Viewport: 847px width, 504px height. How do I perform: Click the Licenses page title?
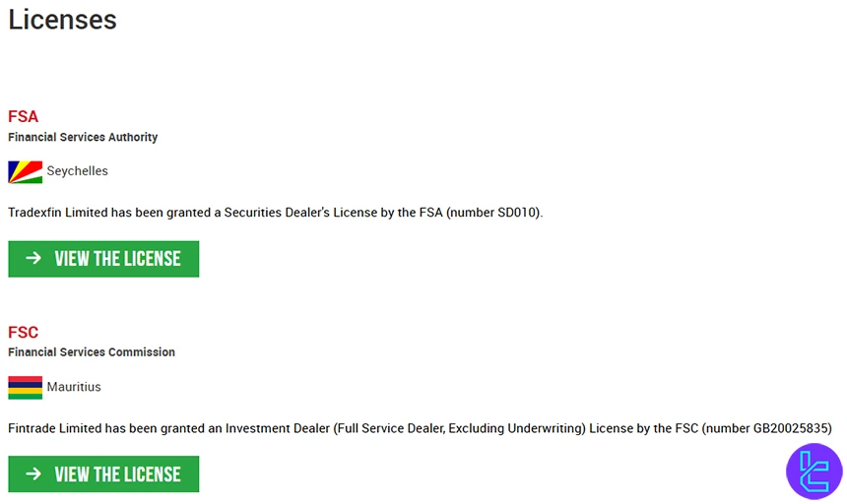click(x=62, y=19)
